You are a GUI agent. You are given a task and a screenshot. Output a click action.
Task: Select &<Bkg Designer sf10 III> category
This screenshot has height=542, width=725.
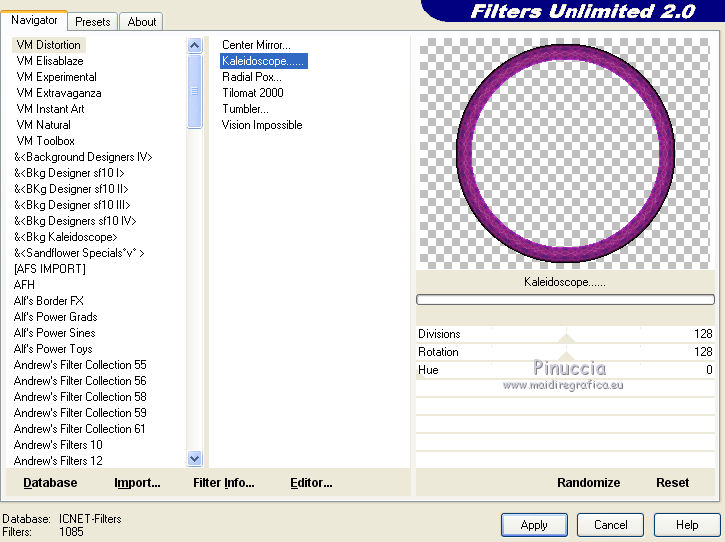(x=72, y=205)
